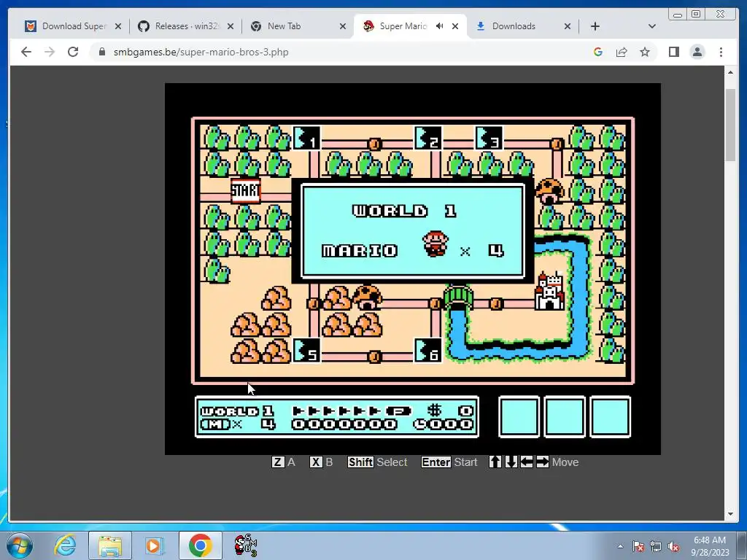View site information via lock icon
Image resolution: width=747 pixels, height=560 pixels.
[102, 52]
